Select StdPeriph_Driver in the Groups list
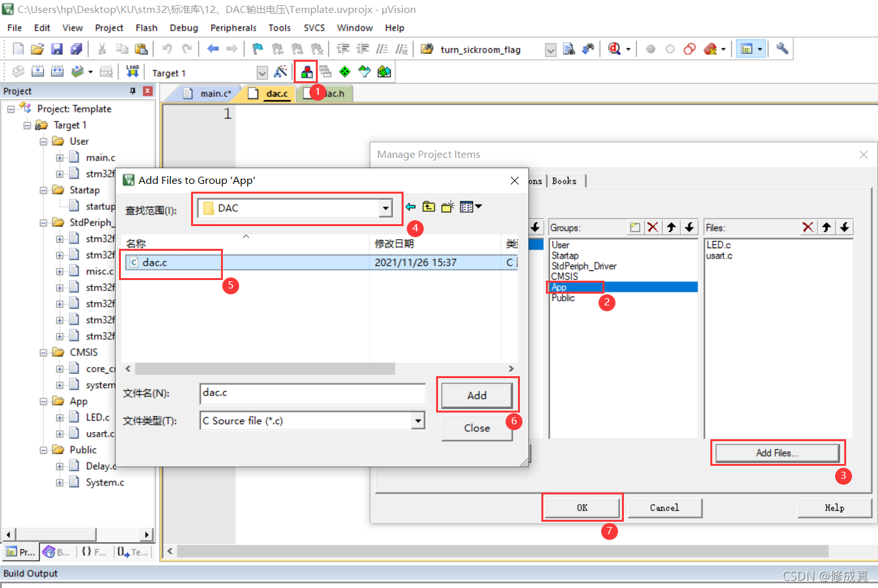This screenshot has width=878, height=588. point(584,266)
